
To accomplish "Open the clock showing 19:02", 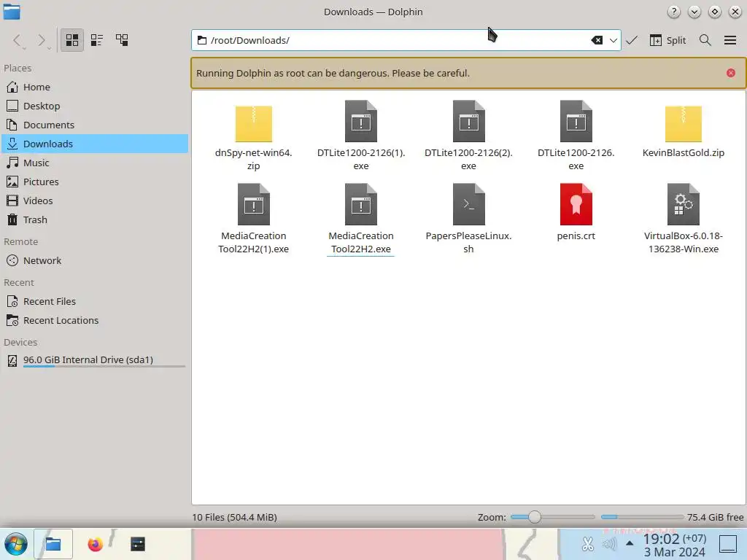I will coord(675,545).
